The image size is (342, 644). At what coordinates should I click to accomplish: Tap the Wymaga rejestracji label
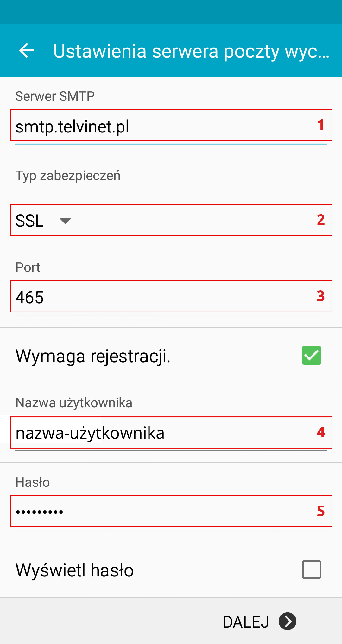coord(93,356)
